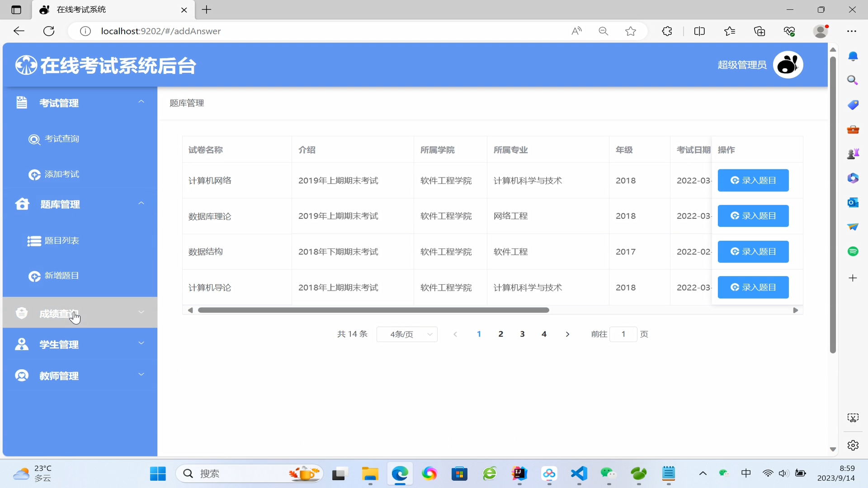Expand the 学生管理 menu chevron
868x488 pixels.
pos(141,343)
